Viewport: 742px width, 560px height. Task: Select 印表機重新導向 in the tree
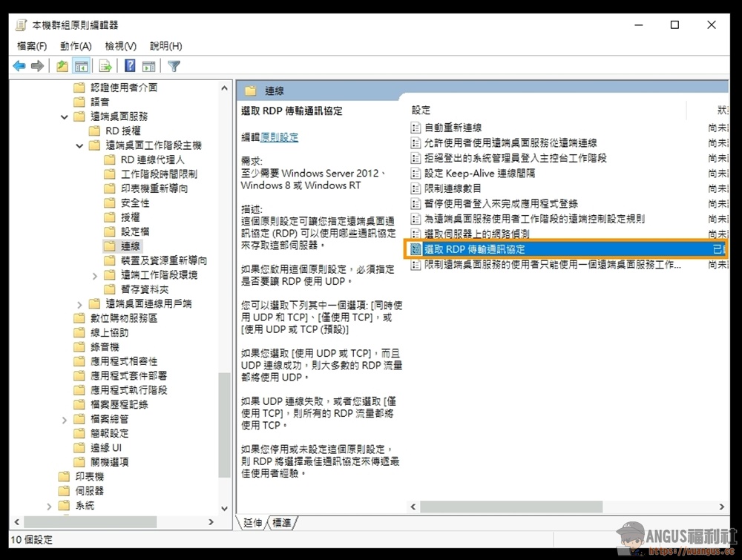pos(154,188)
